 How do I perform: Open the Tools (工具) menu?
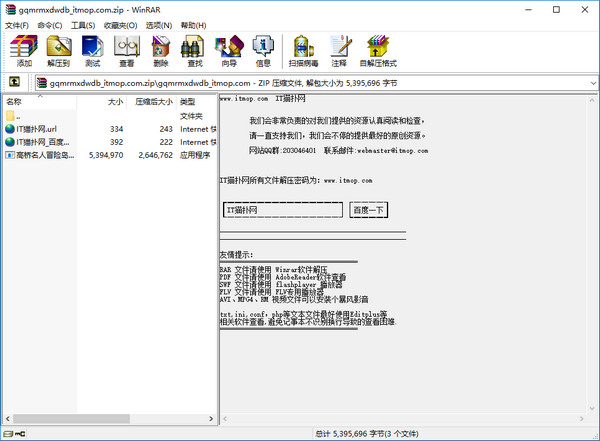[x=83, y=25]
